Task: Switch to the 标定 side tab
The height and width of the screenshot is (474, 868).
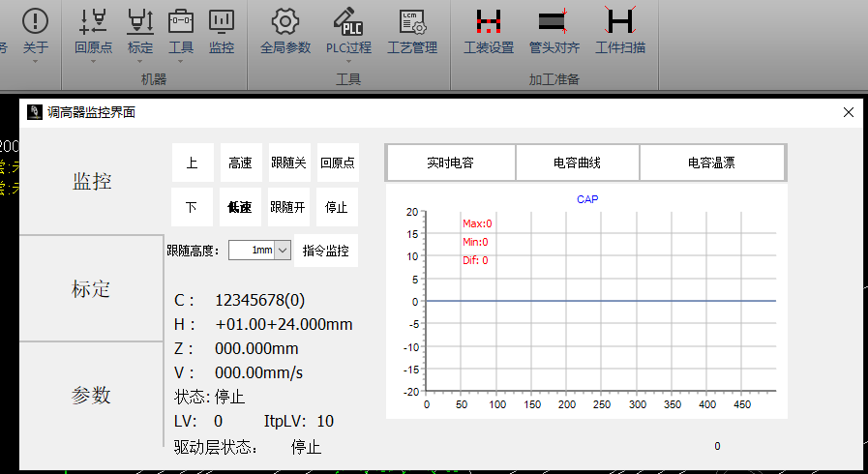Action: tap(92, 288)
